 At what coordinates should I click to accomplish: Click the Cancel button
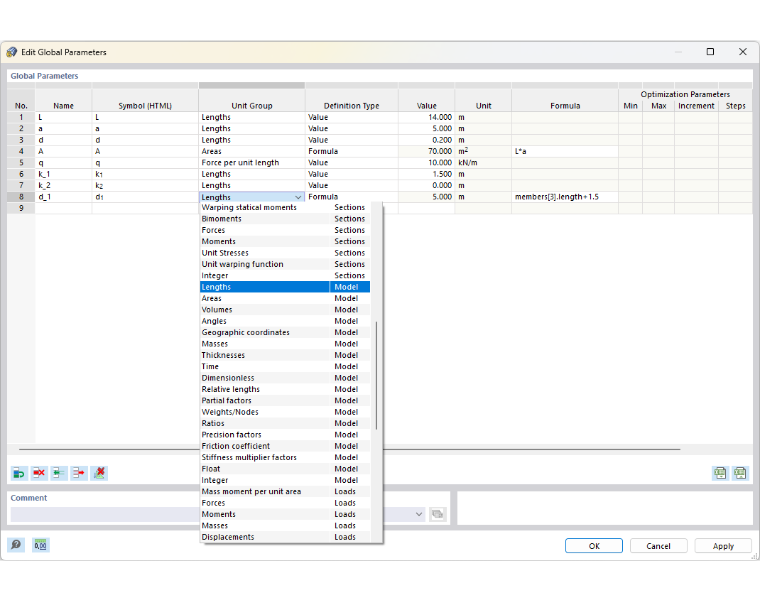pos(658,546)
